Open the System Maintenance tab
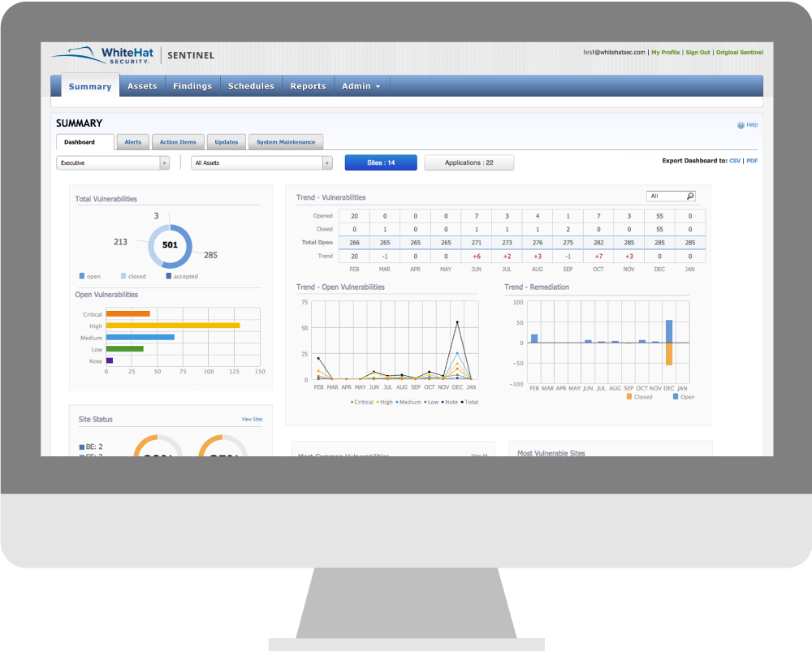The width and height of the screenshot is (812, 652). [286, 142]
